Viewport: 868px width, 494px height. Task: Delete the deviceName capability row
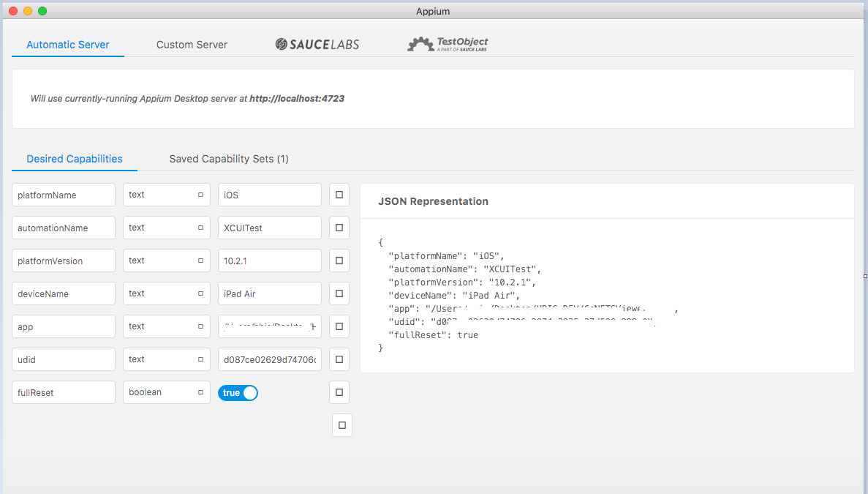point(339,293)
